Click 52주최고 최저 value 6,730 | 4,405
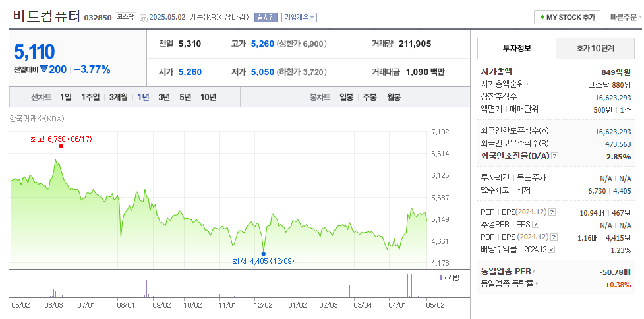Viewport: 644px width, 319px height. (x=610, y=191)
